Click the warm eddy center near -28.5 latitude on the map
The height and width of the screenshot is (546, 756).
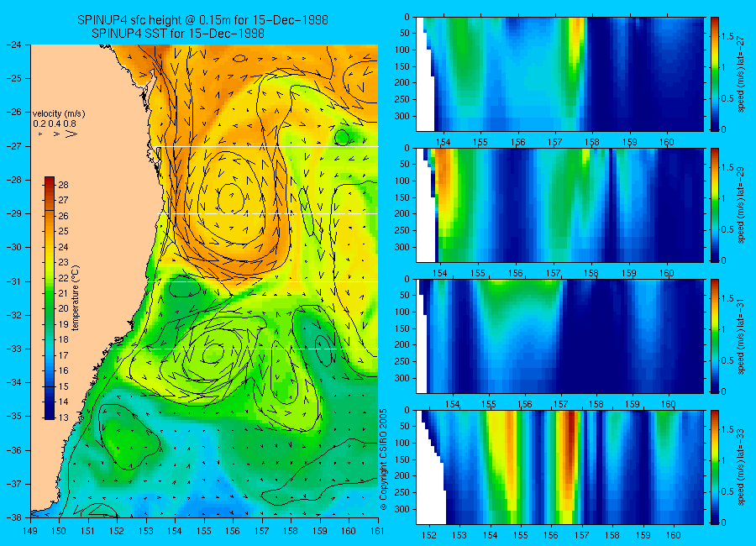[231, 197]
